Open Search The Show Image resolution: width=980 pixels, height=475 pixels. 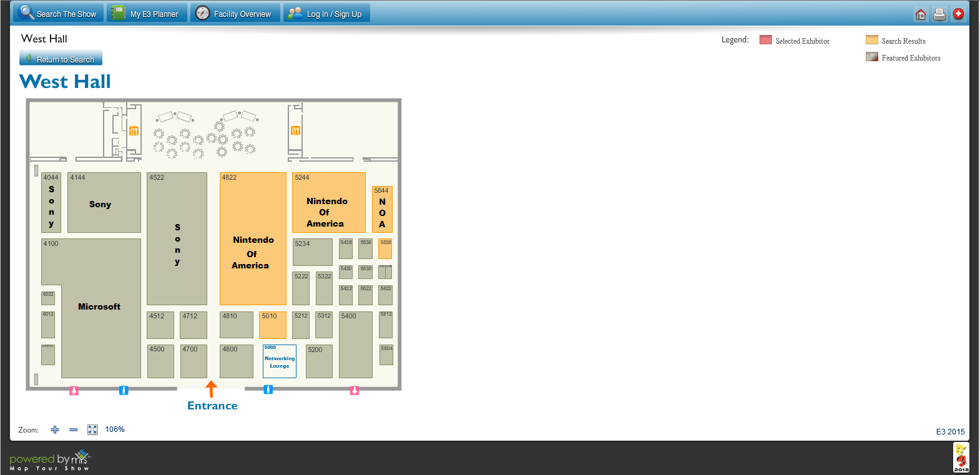tap(59, 13)
